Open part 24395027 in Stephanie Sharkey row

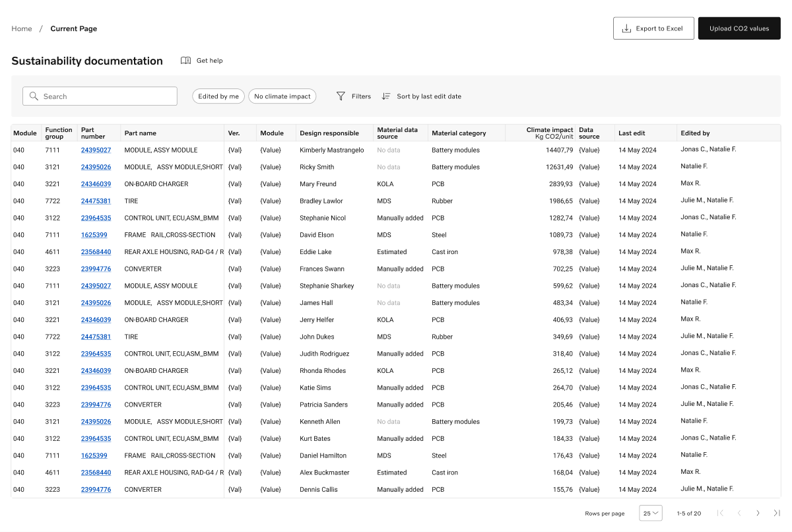[x=96, y=286]
